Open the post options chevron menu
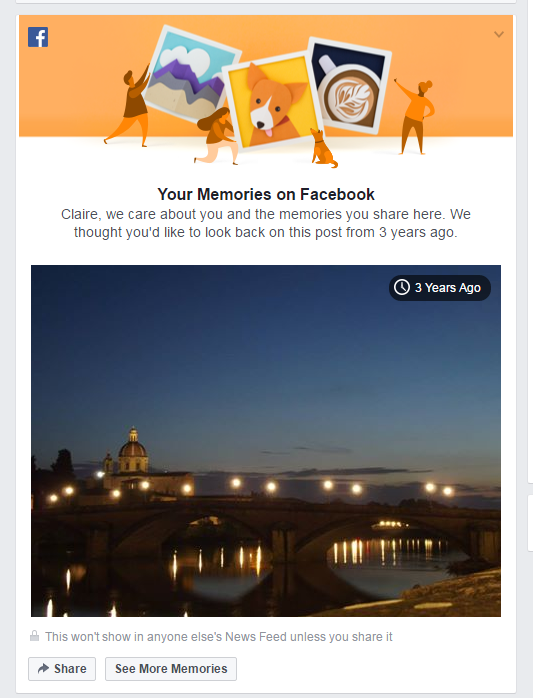The image size is (533, 698). coord(499,34)
